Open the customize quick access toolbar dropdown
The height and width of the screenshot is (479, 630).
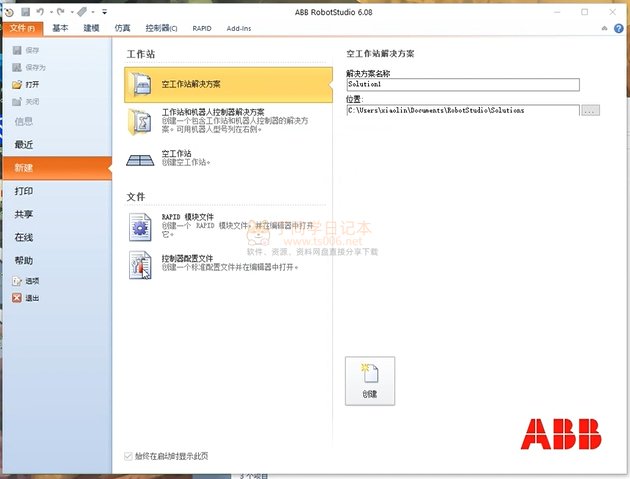coord(104,12)
